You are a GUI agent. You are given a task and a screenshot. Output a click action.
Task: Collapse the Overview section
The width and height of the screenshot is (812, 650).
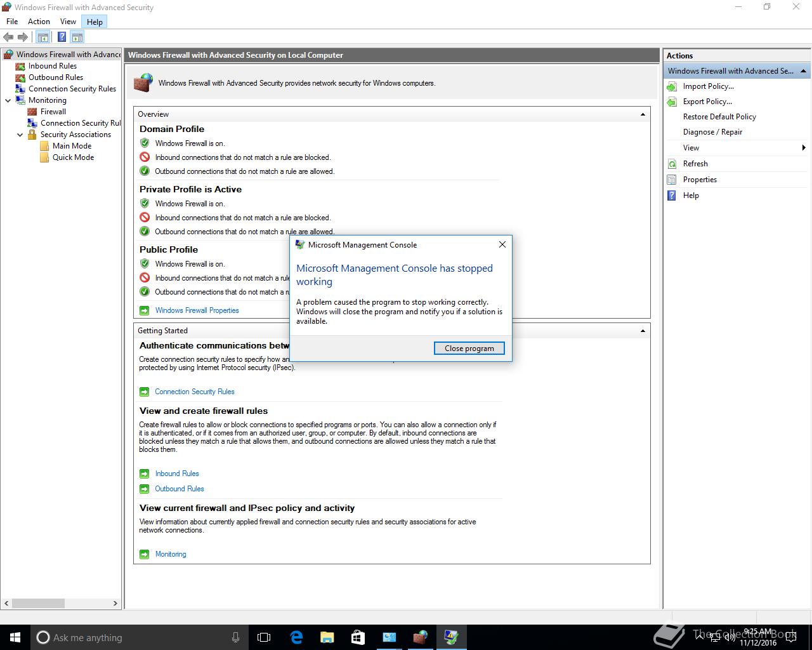[643, 114]
